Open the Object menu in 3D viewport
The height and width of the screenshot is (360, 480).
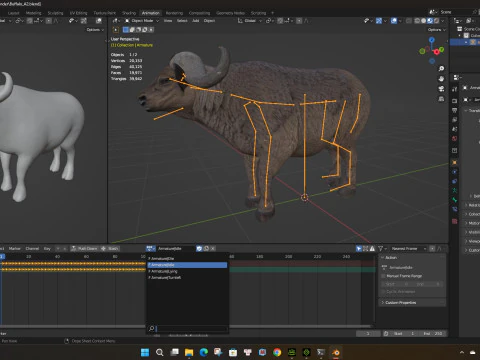209,21
